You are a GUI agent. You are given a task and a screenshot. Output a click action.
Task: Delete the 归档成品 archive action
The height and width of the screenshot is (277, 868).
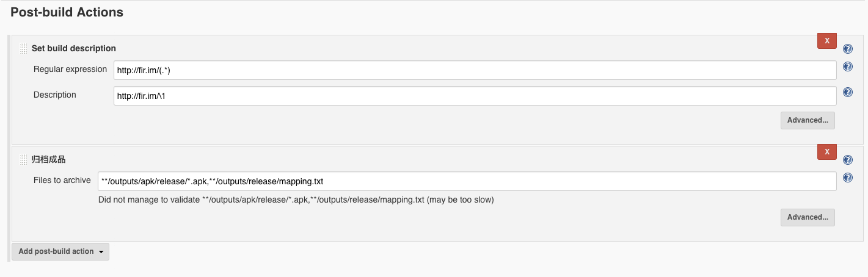coord(827,152)
